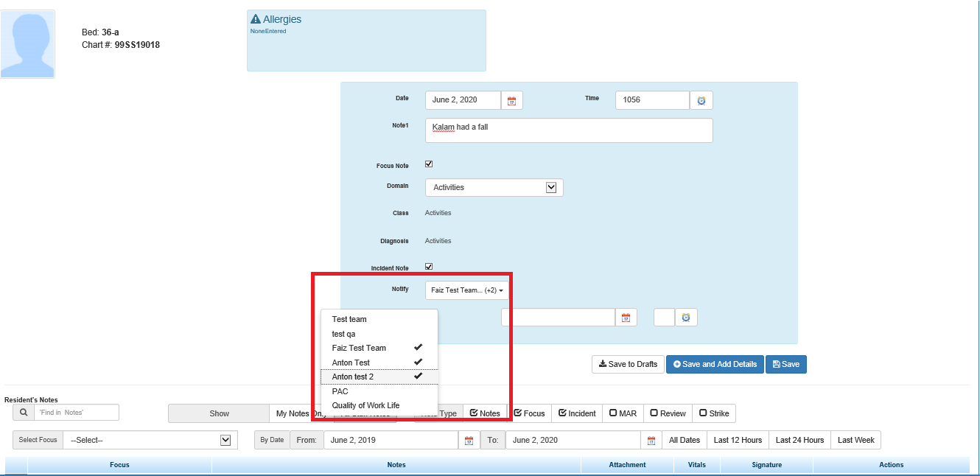
Task: Select PAC in the Notify list
Action: pos(340,391)
